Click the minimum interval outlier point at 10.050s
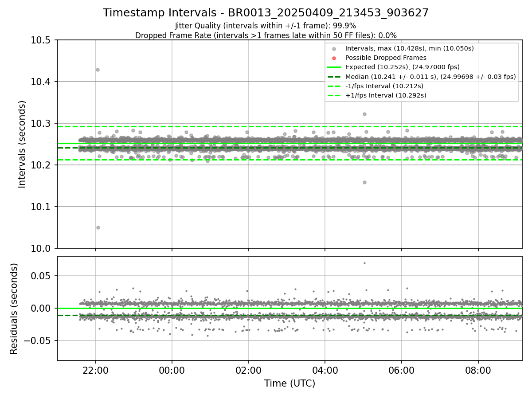This screenshot has height=399, width=532. (98, 227)
